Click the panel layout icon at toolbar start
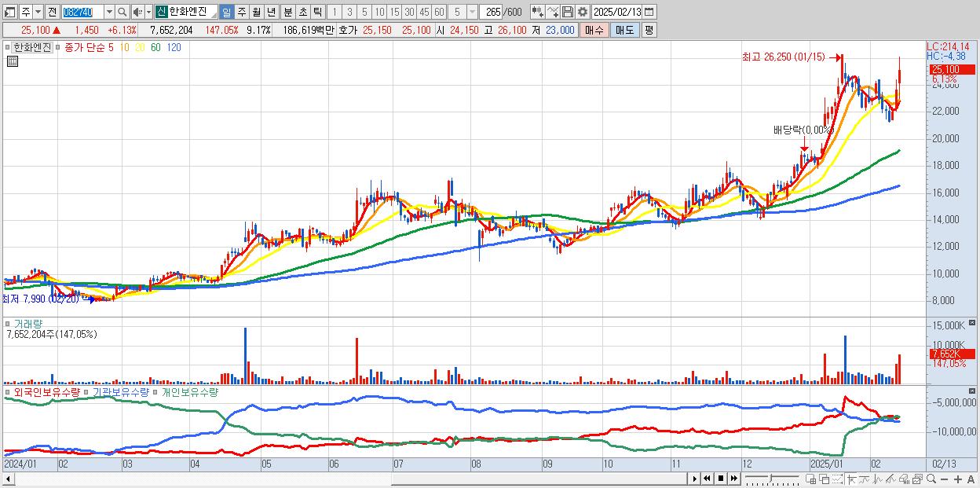 [x=10, y=12]
